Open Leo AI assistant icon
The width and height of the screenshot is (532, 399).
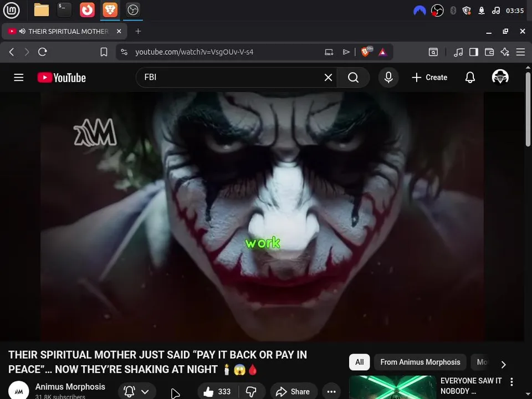(505, 52)
